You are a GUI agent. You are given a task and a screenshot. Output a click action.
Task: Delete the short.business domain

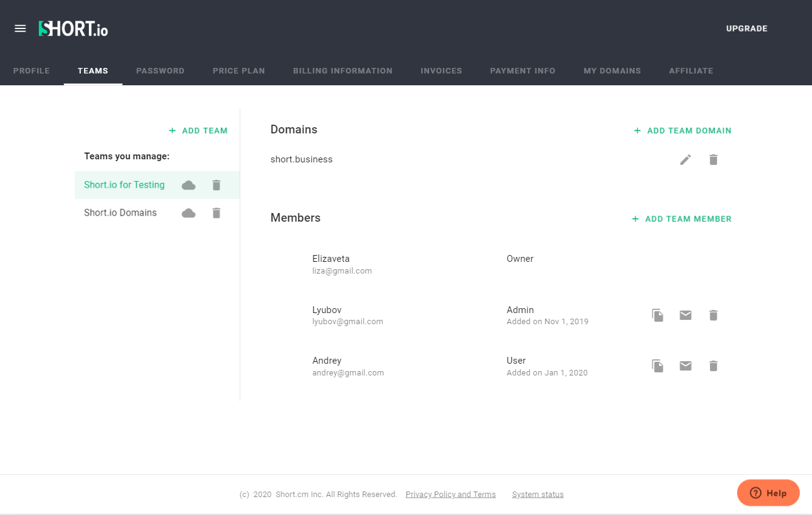click(x=713, y=159)
